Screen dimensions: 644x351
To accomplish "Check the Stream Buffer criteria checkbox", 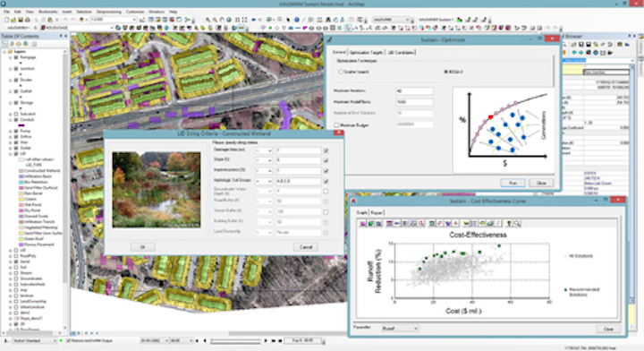I will coord(326,211).
